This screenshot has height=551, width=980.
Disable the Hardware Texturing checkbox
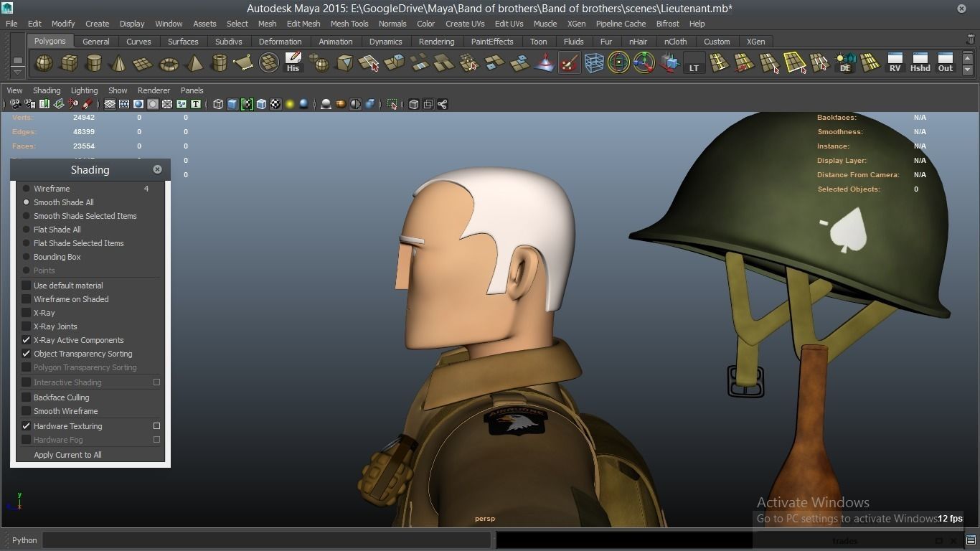27,426
